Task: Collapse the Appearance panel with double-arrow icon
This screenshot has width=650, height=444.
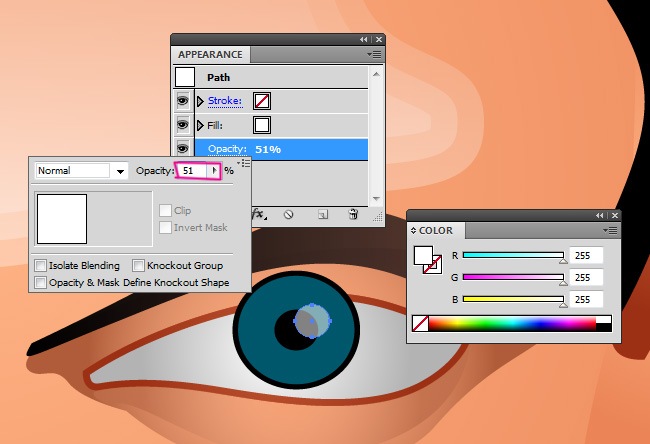Action: pos(364,39)
